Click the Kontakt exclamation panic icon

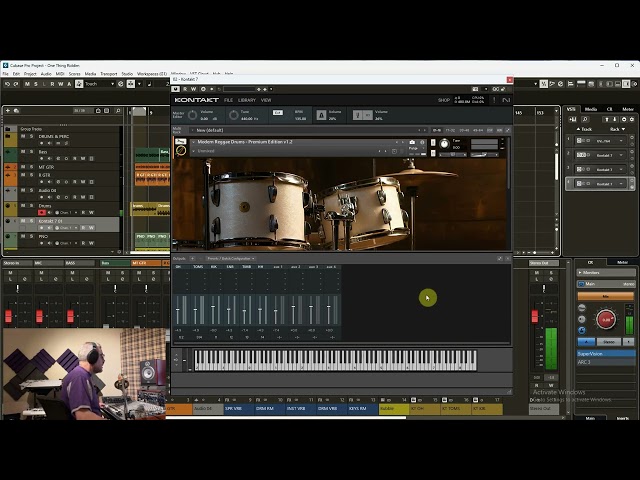coord(494,100)
